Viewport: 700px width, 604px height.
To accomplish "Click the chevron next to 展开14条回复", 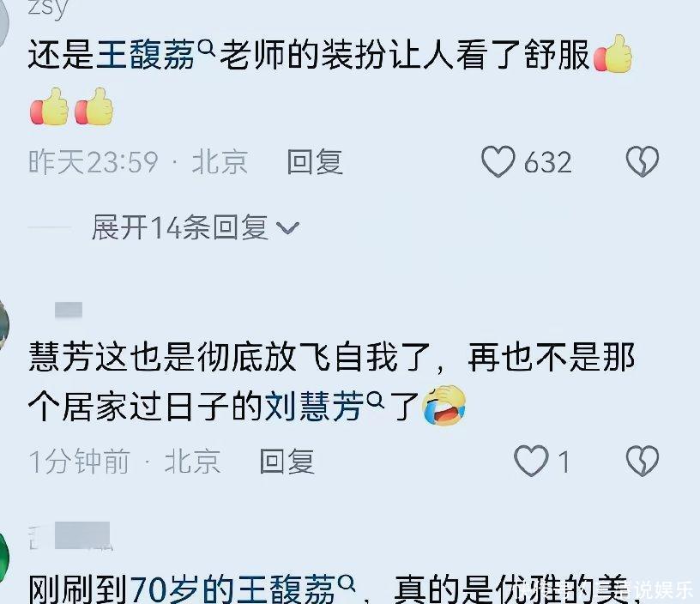I will [x=287, y=228].
